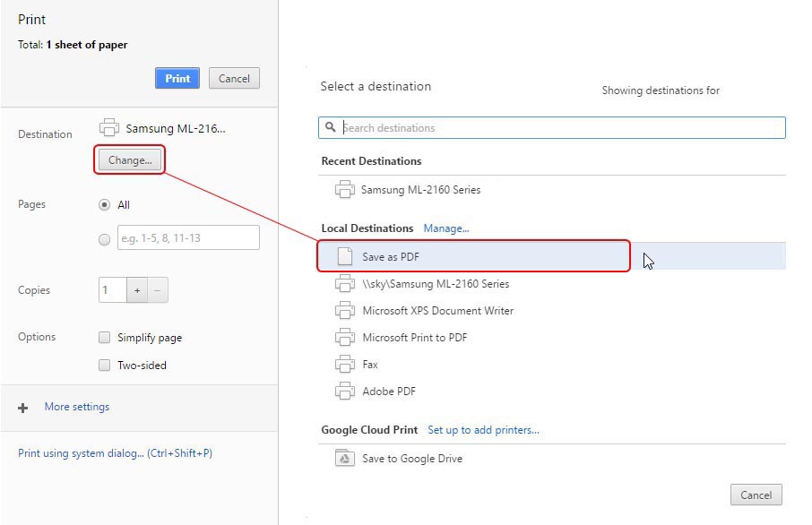Click the magnifier icon in the search box
Viewport: 812px width, 525px height.
331,128
